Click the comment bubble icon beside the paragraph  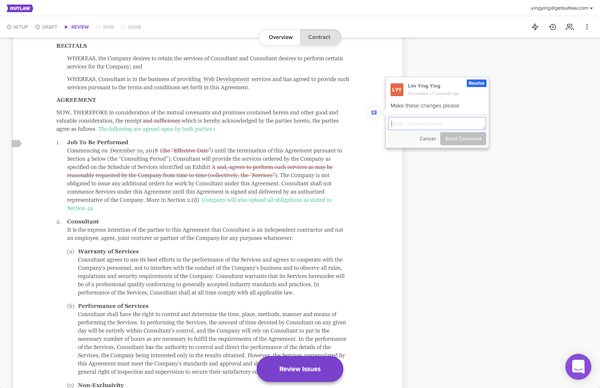(374, 112)
